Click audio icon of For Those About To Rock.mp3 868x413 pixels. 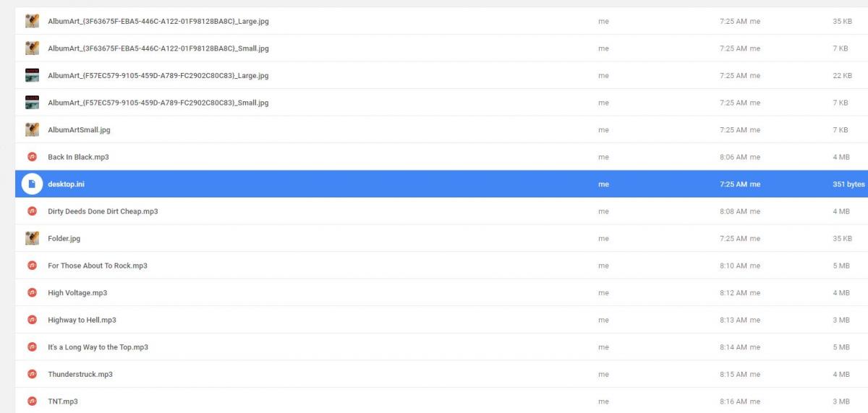32,265
